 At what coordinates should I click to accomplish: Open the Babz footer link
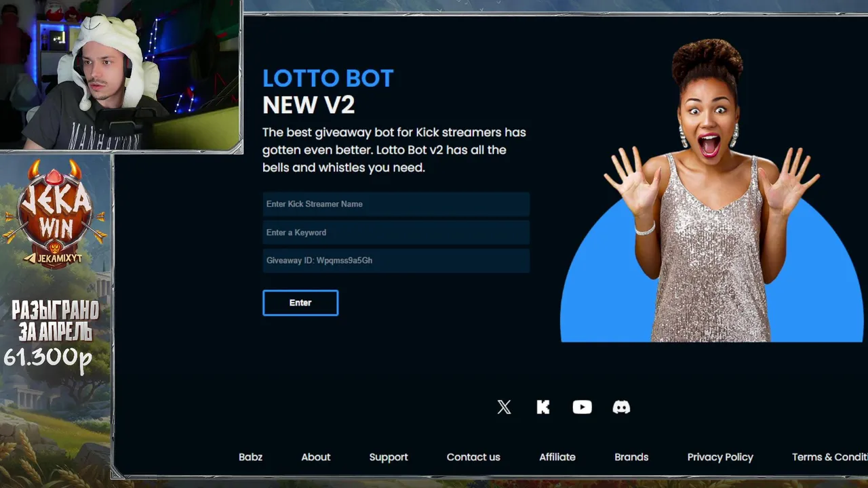tap(250, 457)
